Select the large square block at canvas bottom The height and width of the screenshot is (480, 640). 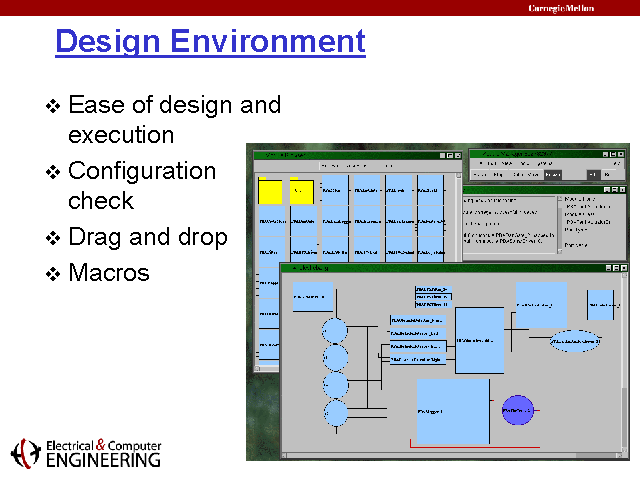tap(453, 411)
